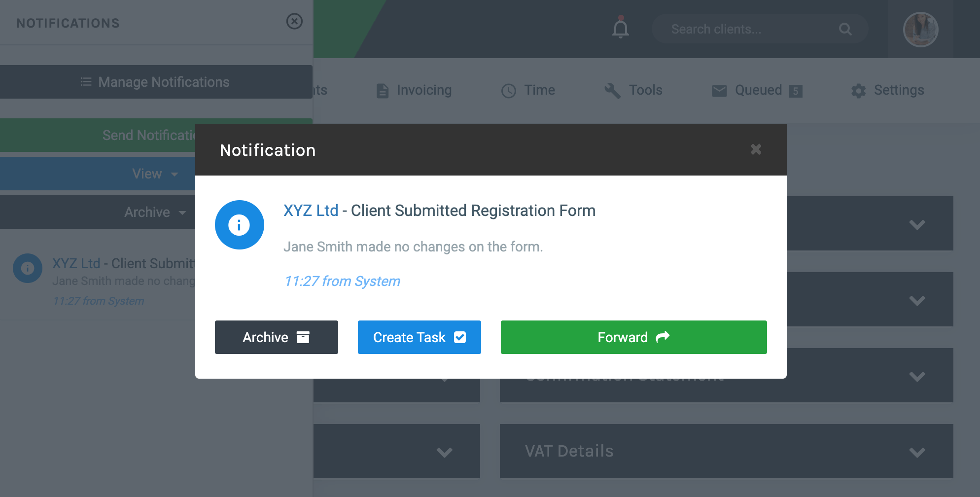Open the Tools wrench menu
The image size is (980, 497).
click(x=633, y=90)
